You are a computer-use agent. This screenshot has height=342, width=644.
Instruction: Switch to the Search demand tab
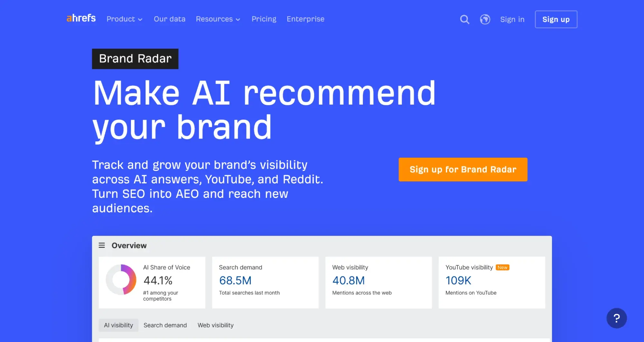click(165, 325)
